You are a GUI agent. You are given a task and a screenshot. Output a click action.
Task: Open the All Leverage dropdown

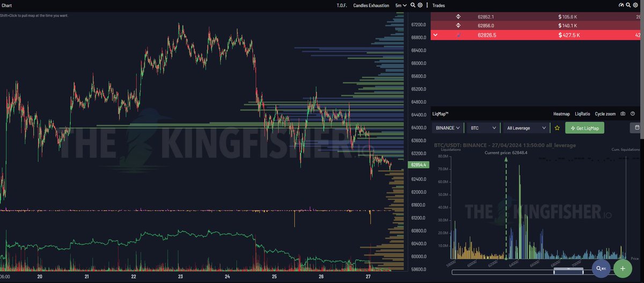pyautogui.click(x=526, y=128)
